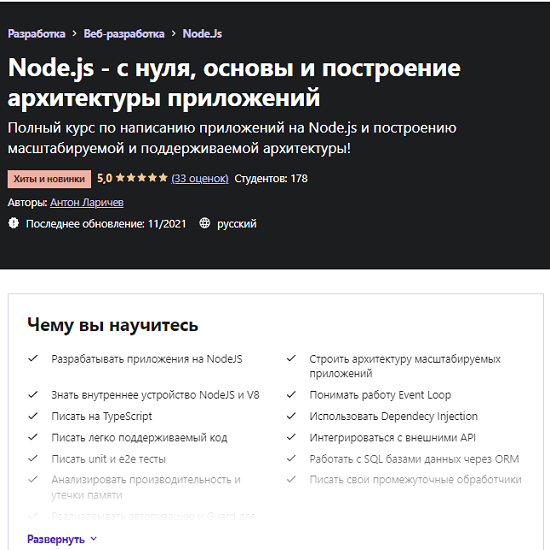Click Строить архитектуру масштабируемых приложений text
The width and height of the screenshot is (550, 550).
[405, 366]
